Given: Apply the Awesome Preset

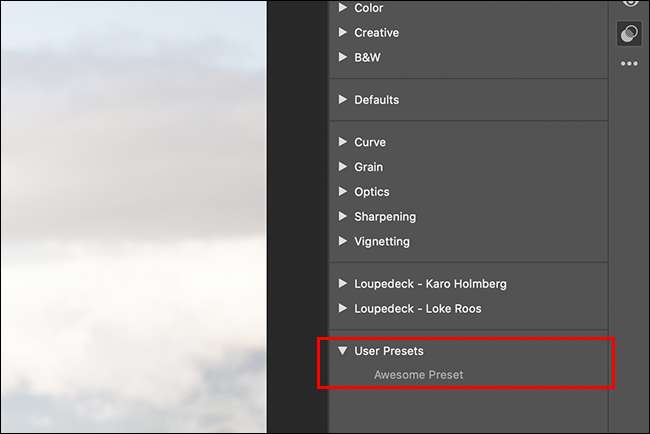Looking at the screenshot, I should pyautogui.click(x=418, y=375).
